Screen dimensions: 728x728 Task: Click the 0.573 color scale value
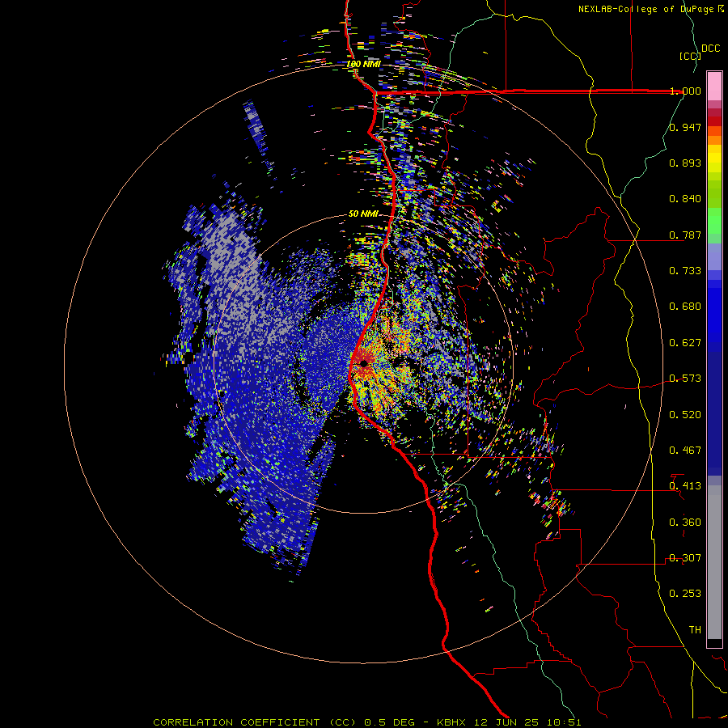(685, 379)
